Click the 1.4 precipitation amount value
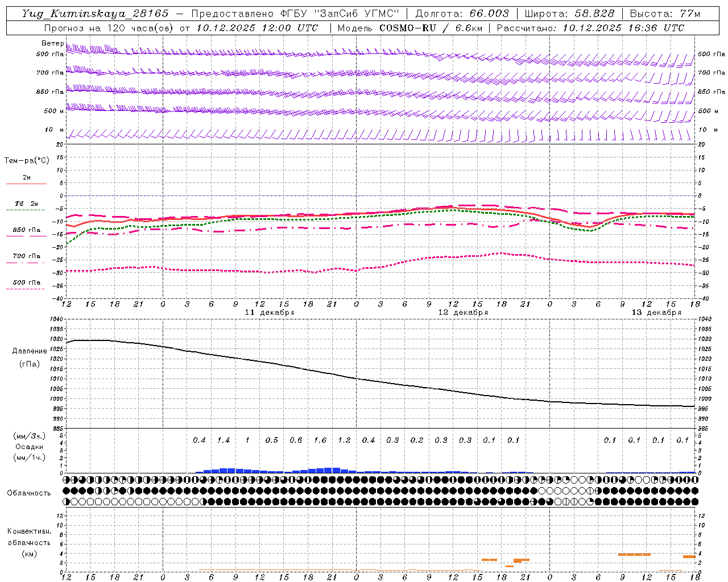Image resolution: width=728 pixels, height=582 pixels. tap(224, 440)
